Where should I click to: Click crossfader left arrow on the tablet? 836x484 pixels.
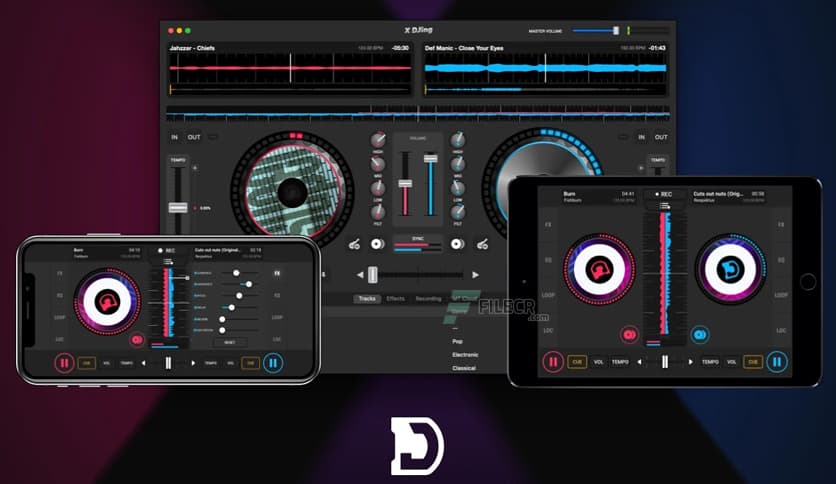[639, 362]
